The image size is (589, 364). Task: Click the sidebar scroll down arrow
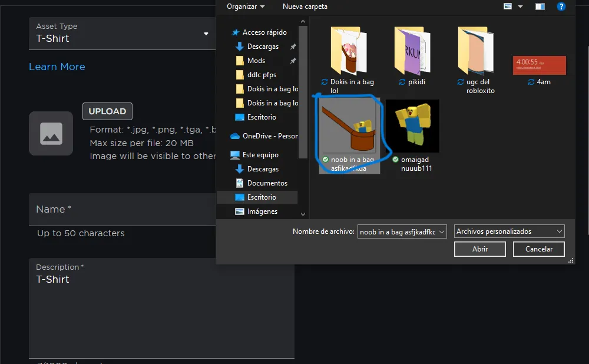tap(303, 214)
